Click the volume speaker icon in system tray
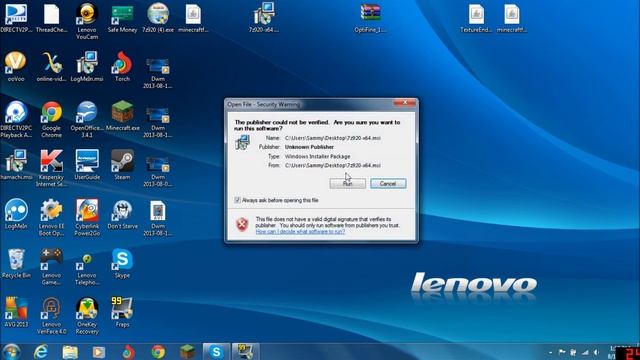640x360 pixels. (x=596, y=352)
